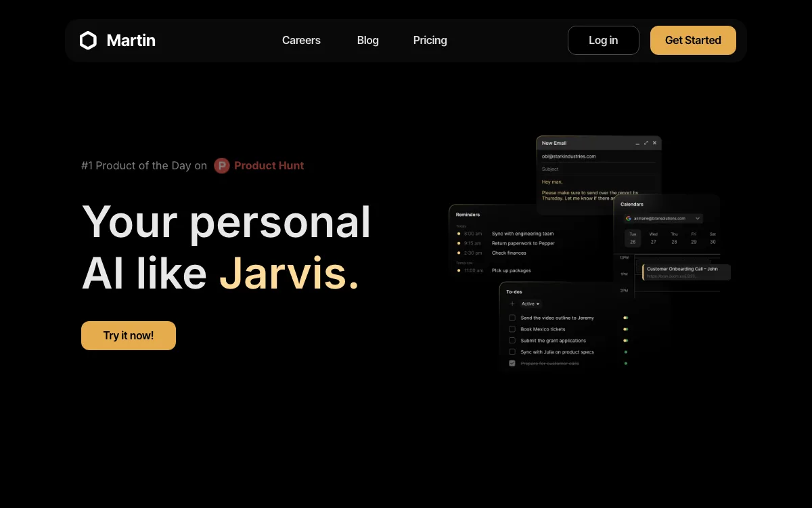Close the New Email window

(654, 143)
